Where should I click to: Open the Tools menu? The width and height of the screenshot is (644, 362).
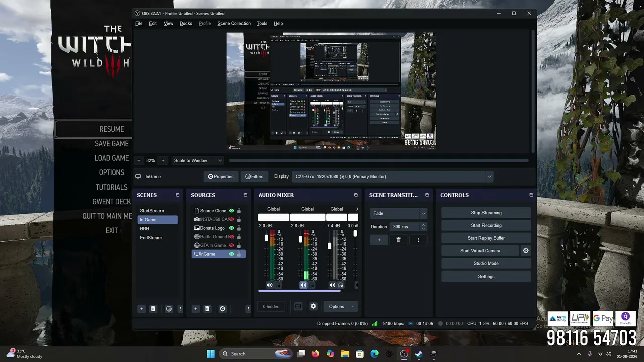click(262, 23)
